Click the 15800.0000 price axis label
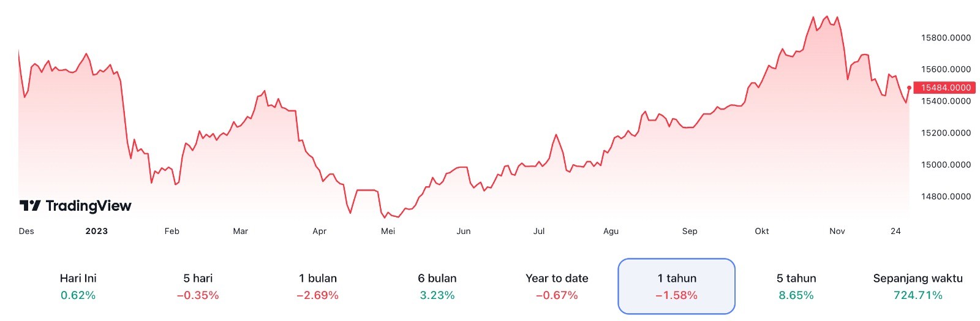This screenshot has width=980, height=321. pos(946,38)
